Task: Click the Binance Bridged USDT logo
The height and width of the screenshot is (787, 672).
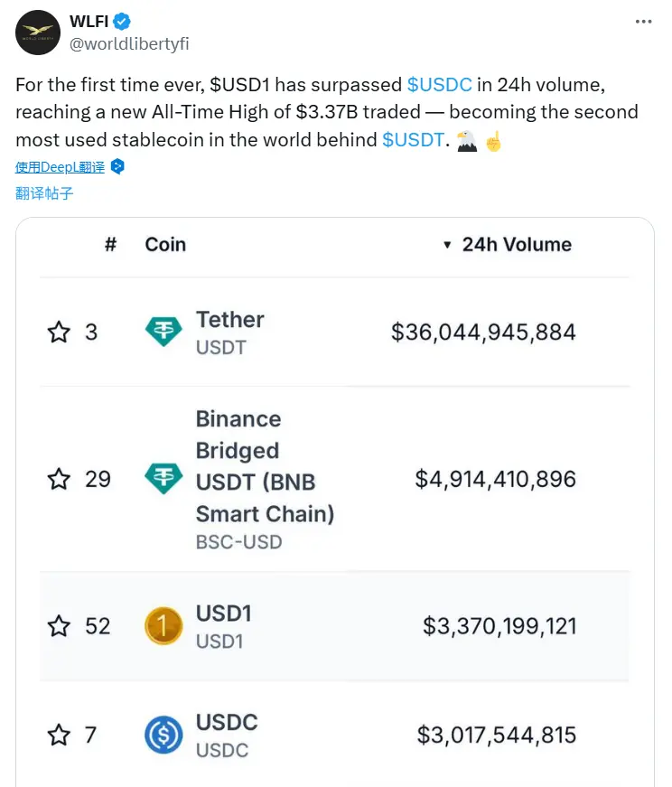Action: coord(163,479)
